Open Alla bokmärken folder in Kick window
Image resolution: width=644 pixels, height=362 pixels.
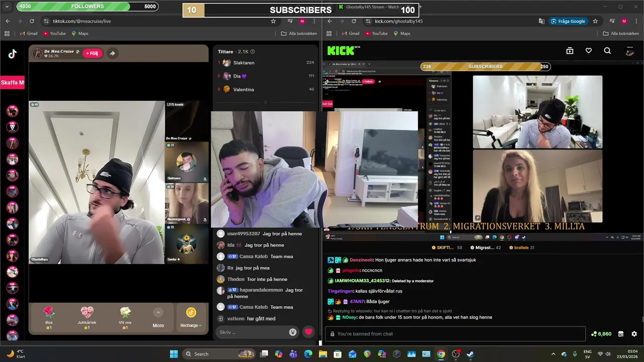click(x=621, y=33)
